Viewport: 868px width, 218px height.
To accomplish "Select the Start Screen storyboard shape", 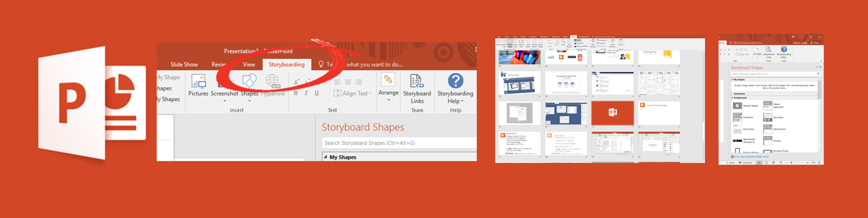I will [x=744, y=129].
